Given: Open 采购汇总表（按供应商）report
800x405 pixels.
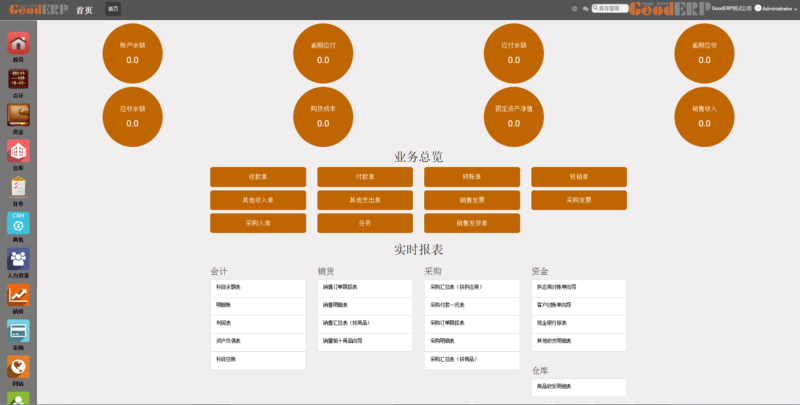Looking at the screenshot, I should (x=472, y=288).
